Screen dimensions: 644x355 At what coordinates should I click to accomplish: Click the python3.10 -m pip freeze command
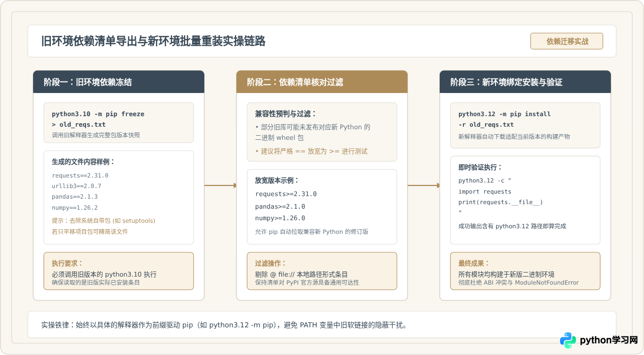point(98,114)
